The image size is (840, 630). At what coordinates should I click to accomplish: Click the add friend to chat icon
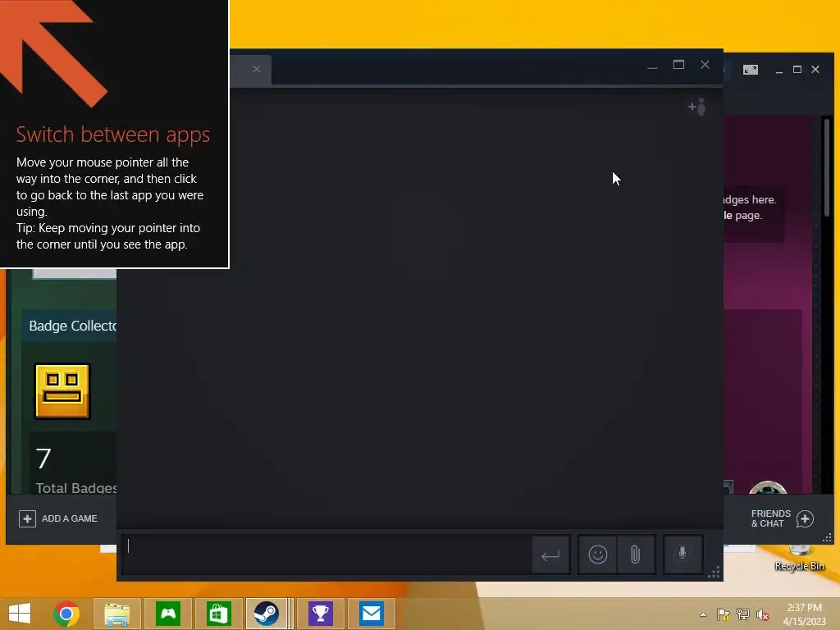tap(697, 107)
